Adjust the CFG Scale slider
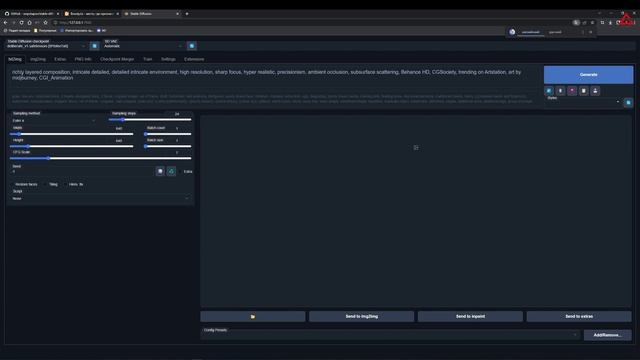This screenshot has height=360, width=640. click(100, 158)
